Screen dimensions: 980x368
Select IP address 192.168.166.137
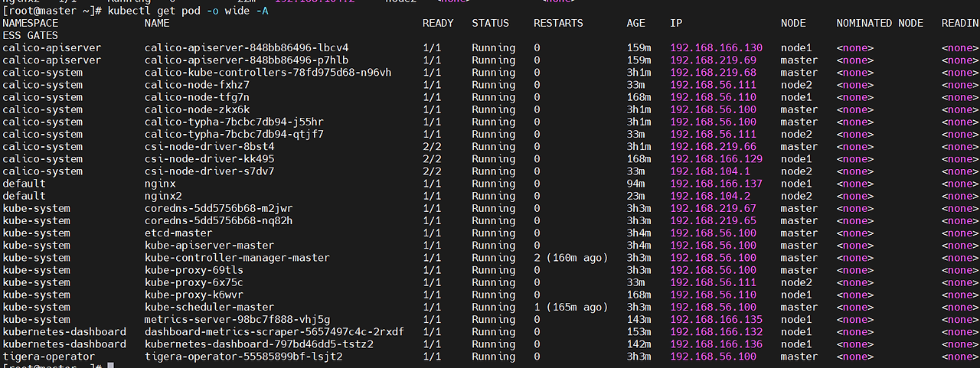(717, 184)
